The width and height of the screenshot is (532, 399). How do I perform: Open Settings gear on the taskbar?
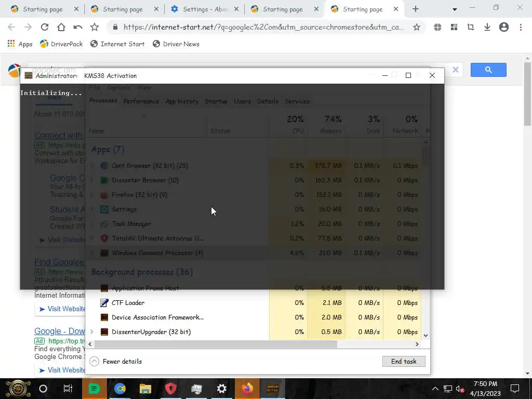221,389
